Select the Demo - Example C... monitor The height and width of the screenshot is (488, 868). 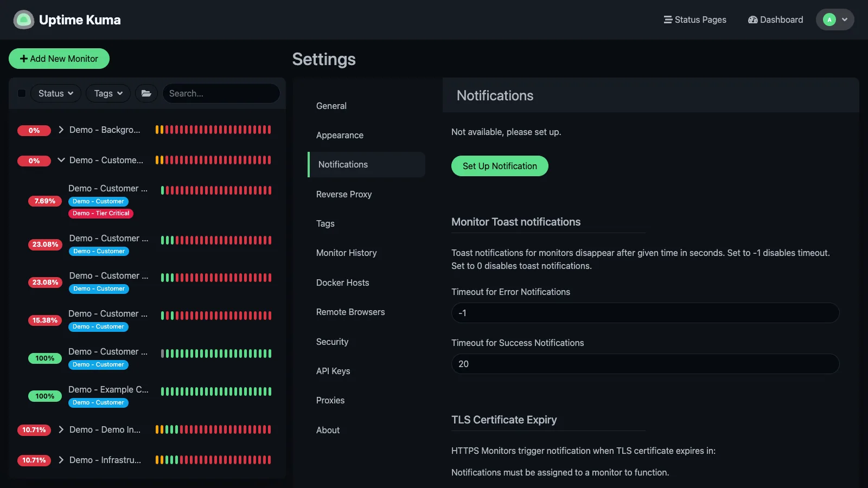click(146, 396)
